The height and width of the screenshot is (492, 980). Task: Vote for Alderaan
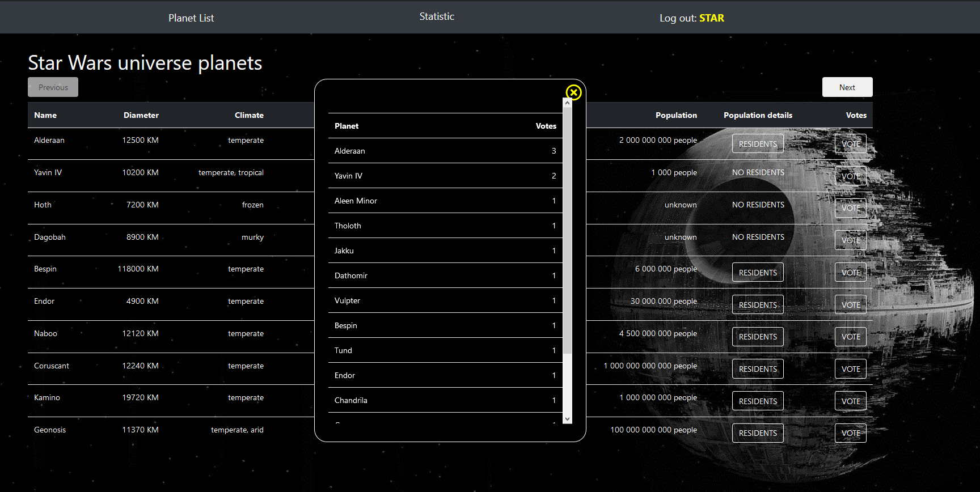[x=851, y=144]
